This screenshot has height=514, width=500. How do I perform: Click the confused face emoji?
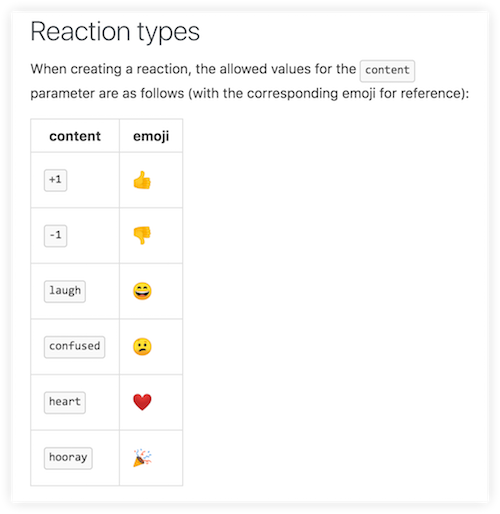(x=142, y=347)
